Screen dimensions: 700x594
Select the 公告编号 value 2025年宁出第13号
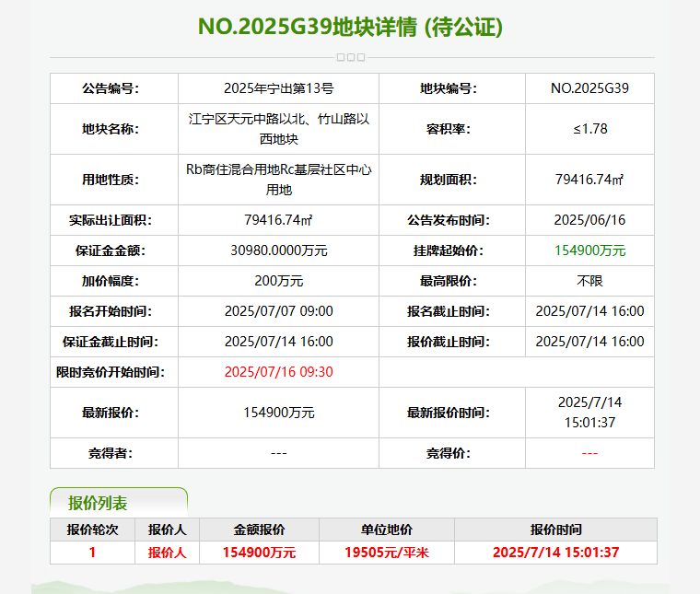(x=278, y=88)
